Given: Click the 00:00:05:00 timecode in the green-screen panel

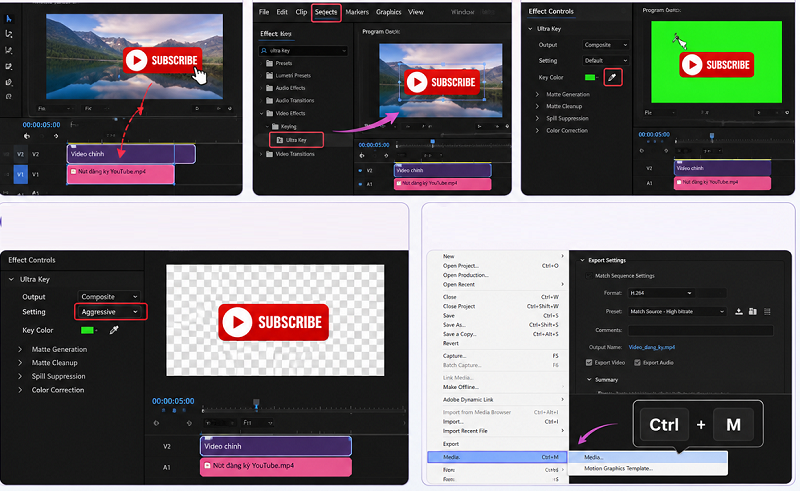Looking at the screenshot, I should coord(654,134).
